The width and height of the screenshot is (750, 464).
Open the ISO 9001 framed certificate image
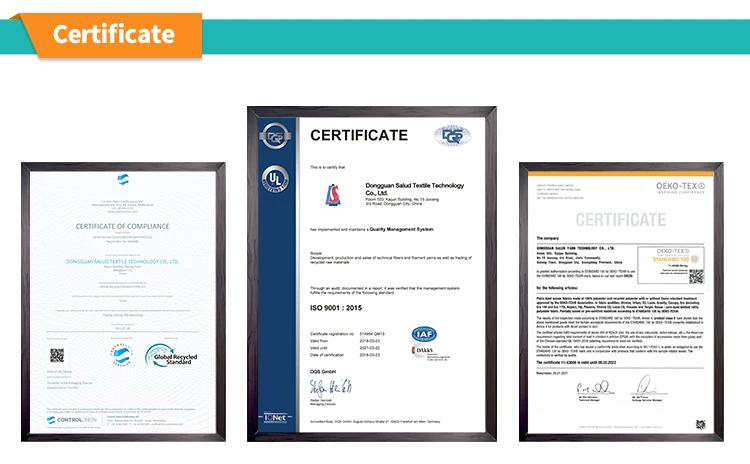[x=372, y=274]
